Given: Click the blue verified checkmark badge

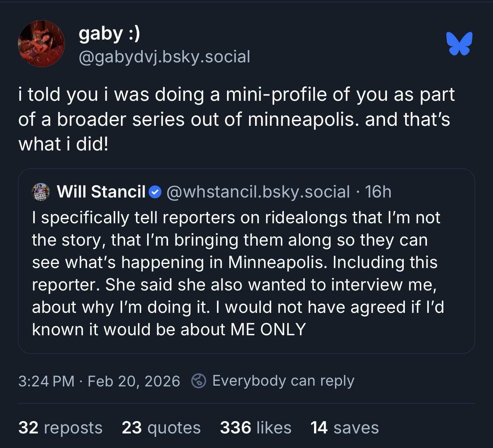Looking at the screenshot, I should pyautogui.click(x=155, y=192).
